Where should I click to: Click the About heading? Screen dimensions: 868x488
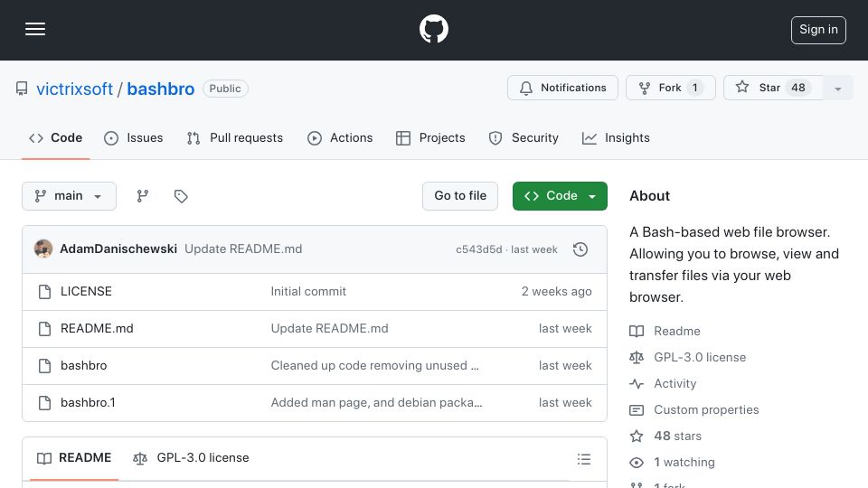[x=649, y=196]
